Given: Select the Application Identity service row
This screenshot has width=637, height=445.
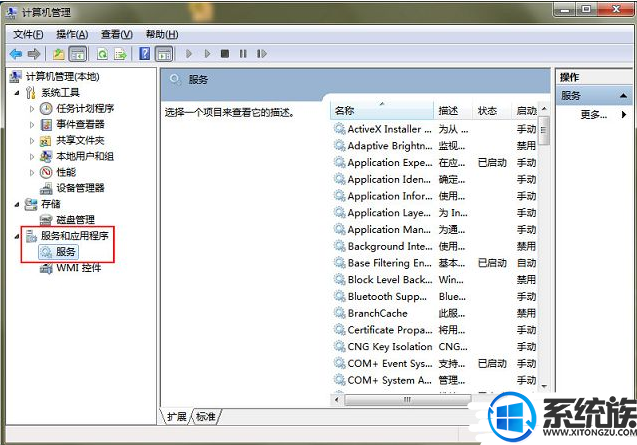Looking at the screenshot, I should tap(435, 179).
